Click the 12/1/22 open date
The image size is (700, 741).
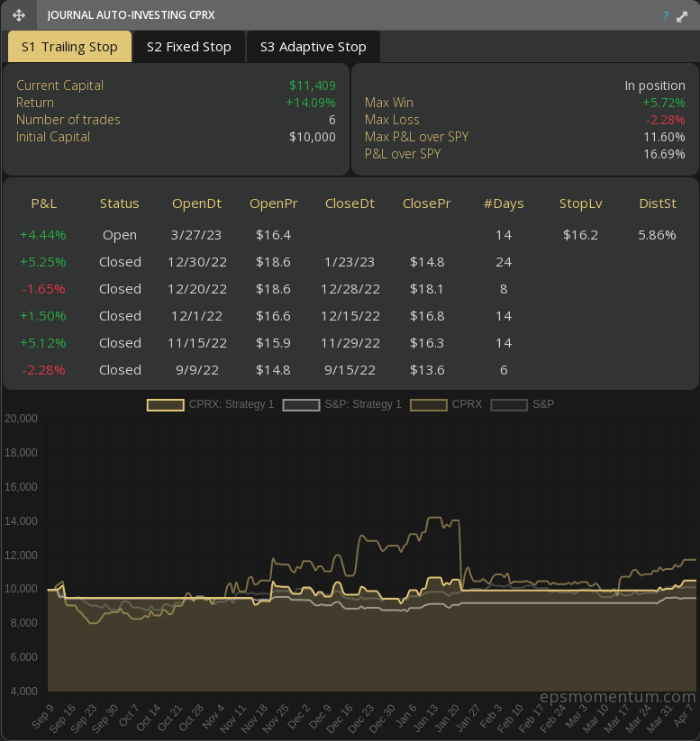tap(196, 316)
